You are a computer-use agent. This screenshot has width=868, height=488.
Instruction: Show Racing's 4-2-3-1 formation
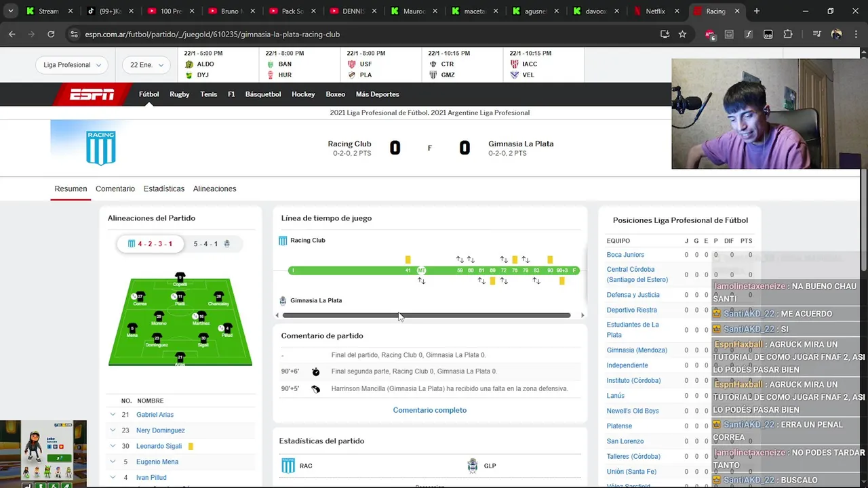pyautogui.click(x=150, y=243)
